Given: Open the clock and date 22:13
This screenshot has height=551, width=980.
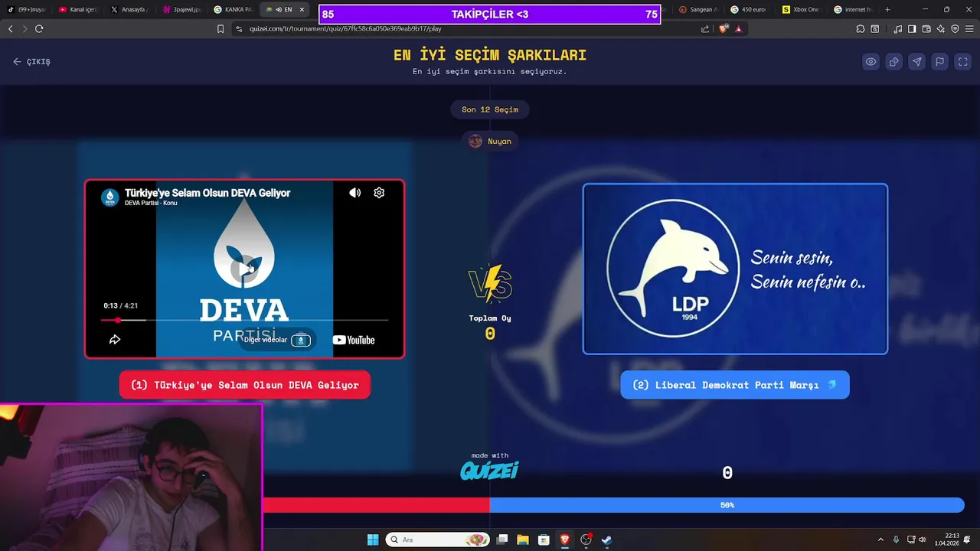Looking at the screenshot, I should pos(946,540).
